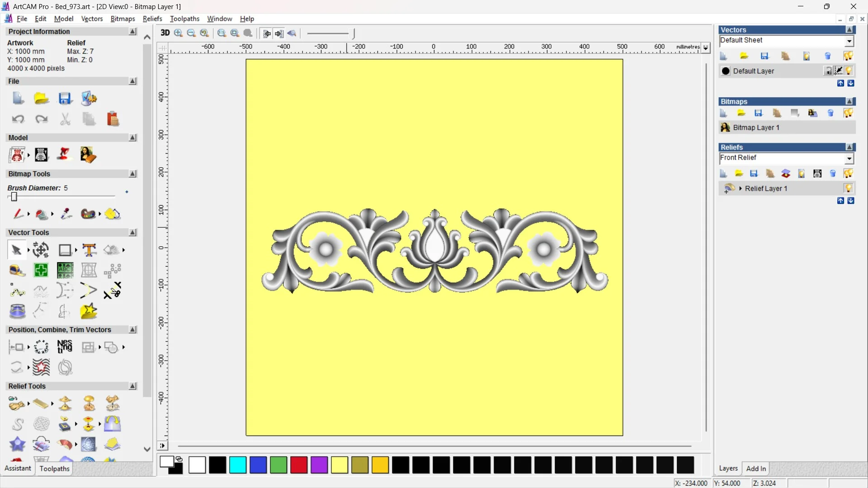Screen dimensions: 868x488
Task: Open the Nesting vectors tool
Action: coord(65,347)
